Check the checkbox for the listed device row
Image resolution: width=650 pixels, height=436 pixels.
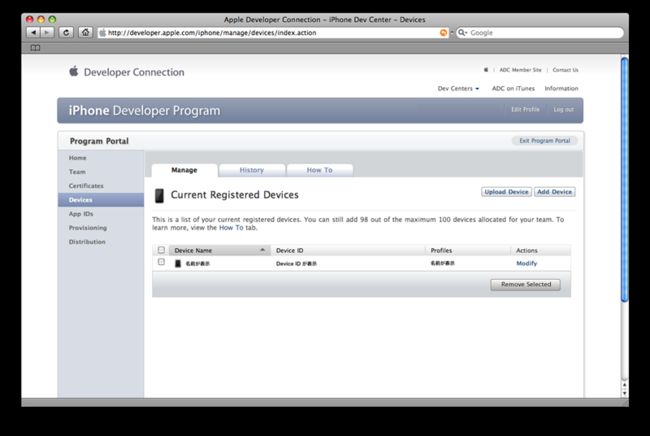click(161, 262)
